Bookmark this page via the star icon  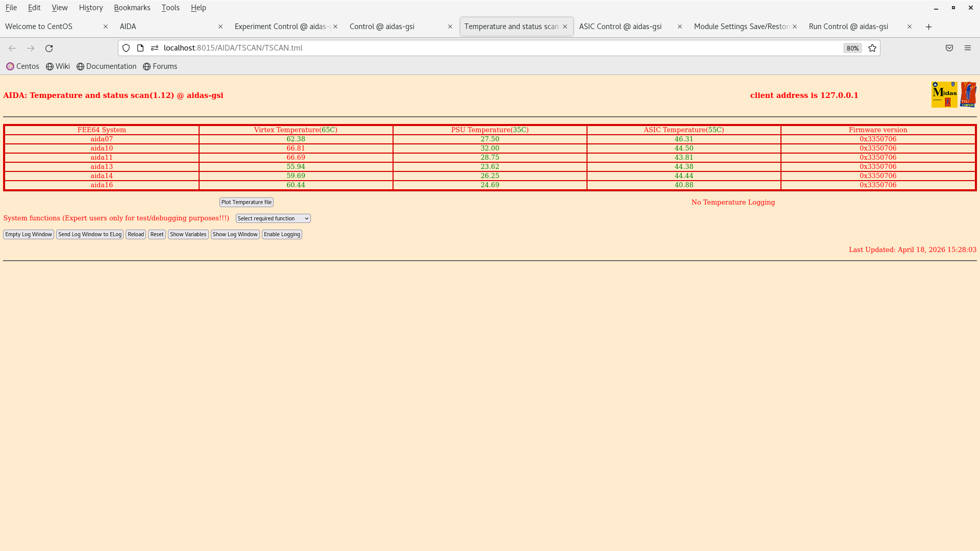872,48
